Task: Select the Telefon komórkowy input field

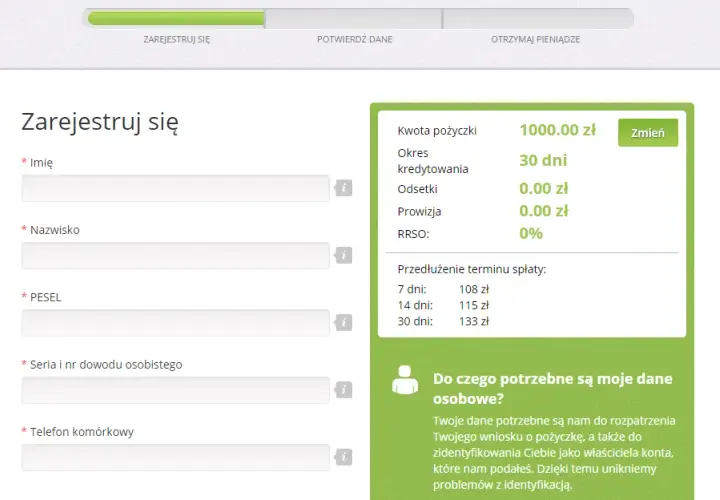Action: point(175,457)
